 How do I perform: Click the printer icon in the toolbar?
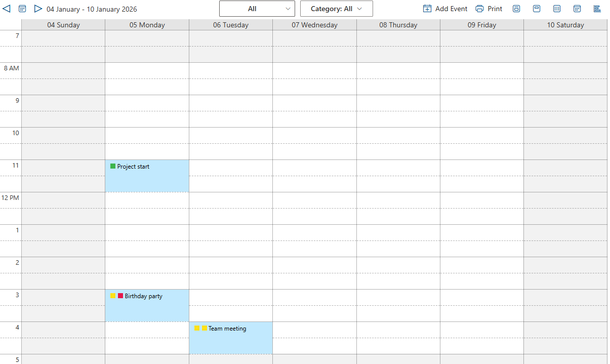point(479,9)
